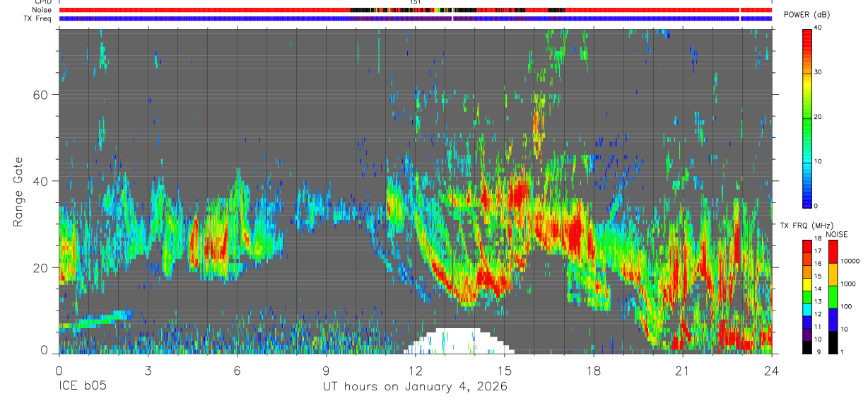Click the 9 tick on TX FRQ legend
Screen dimensions: 868x401
coord(817,351)
